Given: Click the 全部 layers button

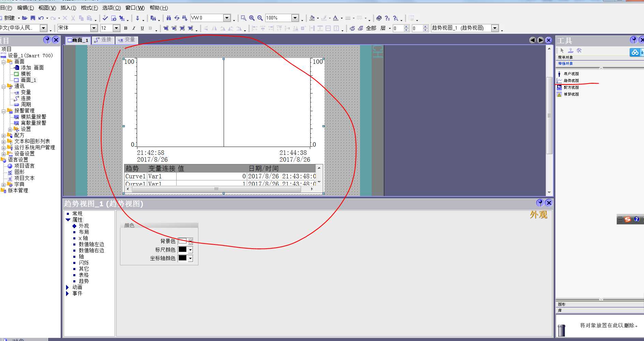Looking at the screenshot, I should [x=371, y=28].
